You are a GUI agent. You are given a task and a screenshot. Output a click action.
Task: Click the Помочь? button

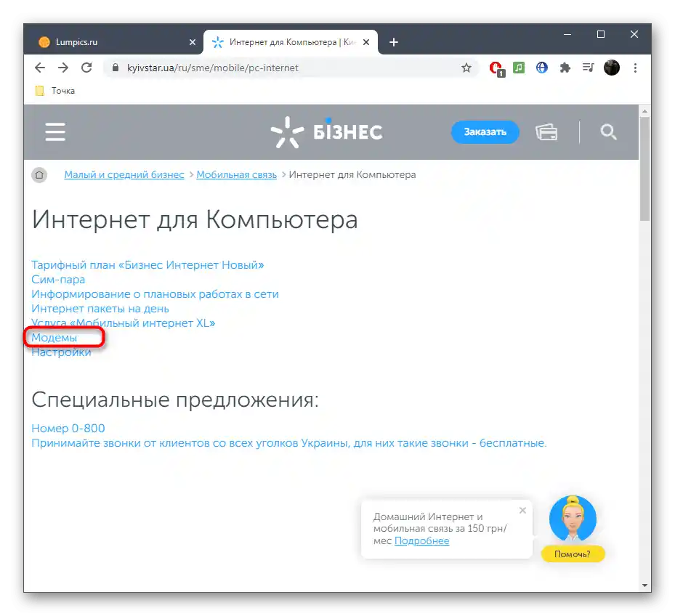(573, 554)
